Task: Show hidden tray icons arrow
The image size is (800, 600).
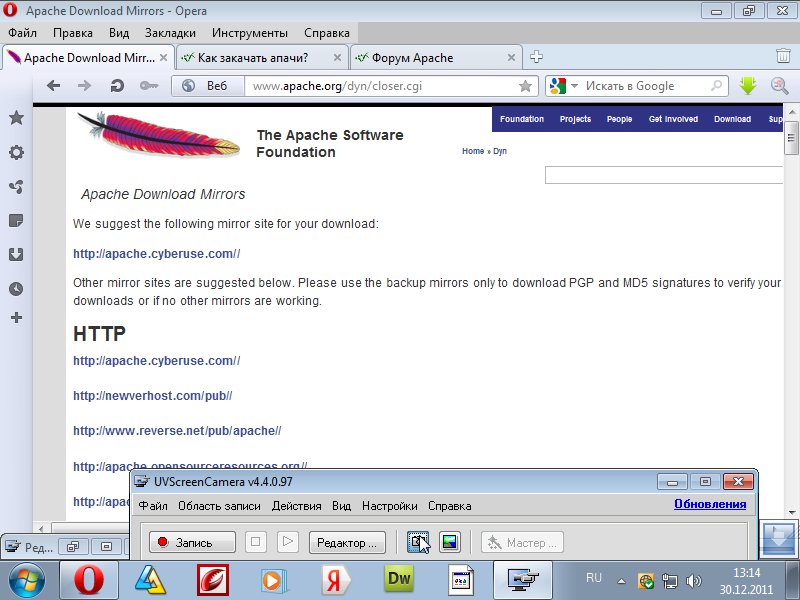Action: pyautogui.click(x=621, y=581)
